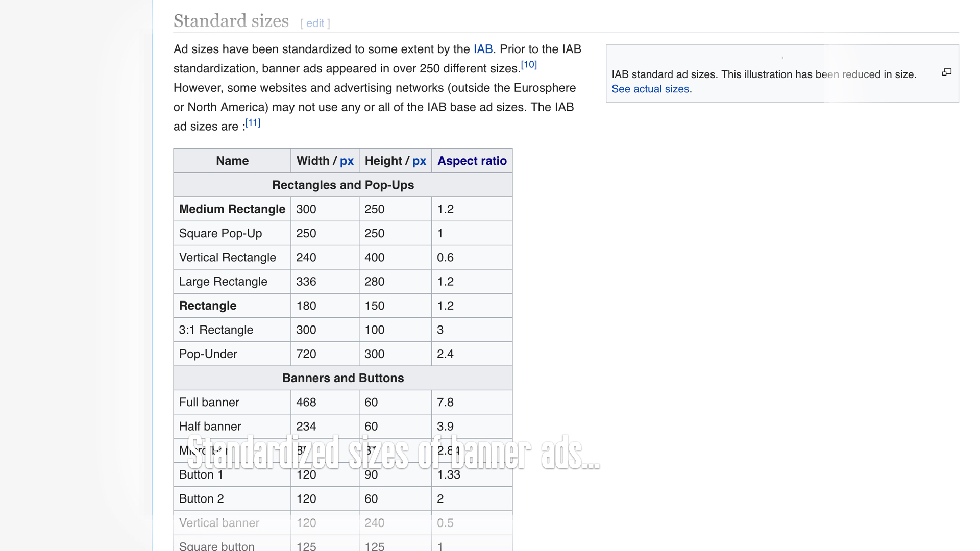Screen dimensions: 980x551
Task: Click width value 336 for Large Rectangle
Action: (x=306, y=282)
